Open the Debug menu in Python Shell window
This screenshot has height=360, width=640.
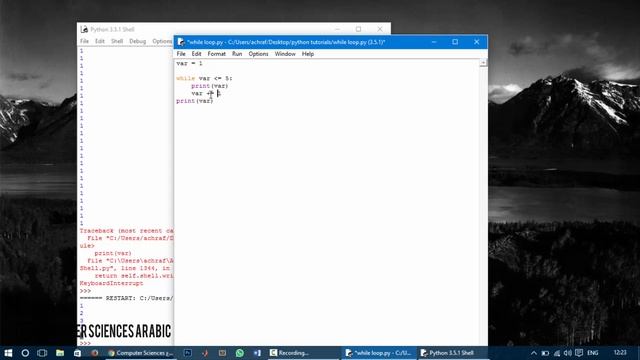pyautogui.click(x=138, y=41)
